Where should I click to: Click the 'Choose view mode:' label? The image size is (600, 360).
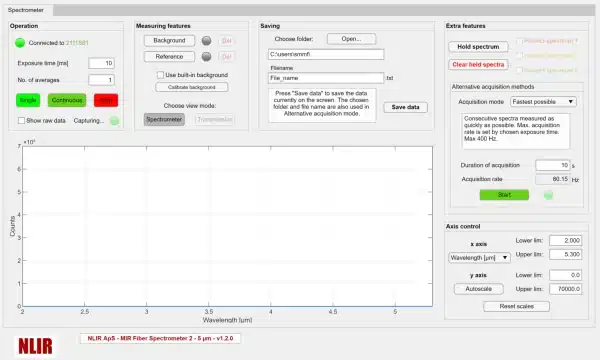[x=190, y=106]
